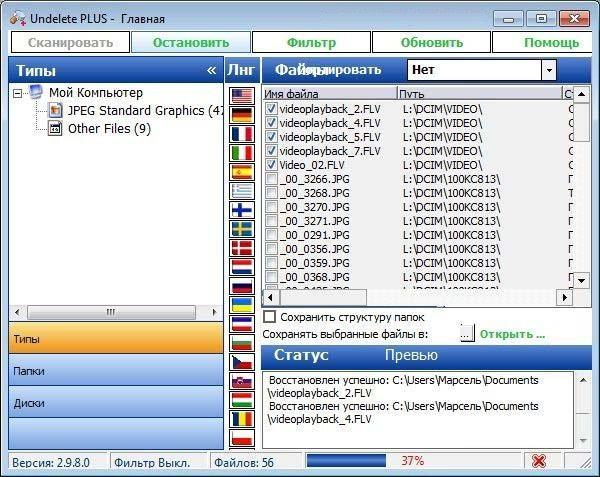Select the 'Other Files (9)' tree item
This screenshot has height=477, width=600.
pyautogui.click(x=109, y=129)
